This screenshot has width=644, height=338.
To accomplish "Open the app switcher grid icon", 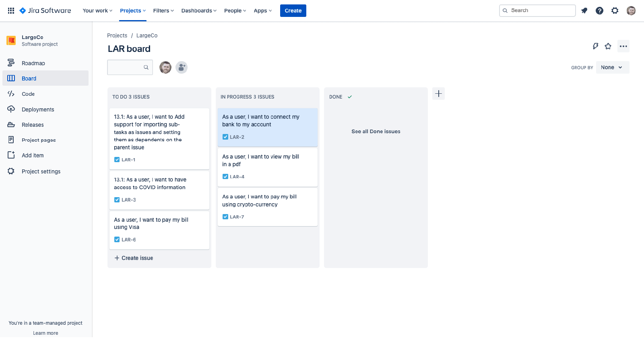I will point(11,10).
